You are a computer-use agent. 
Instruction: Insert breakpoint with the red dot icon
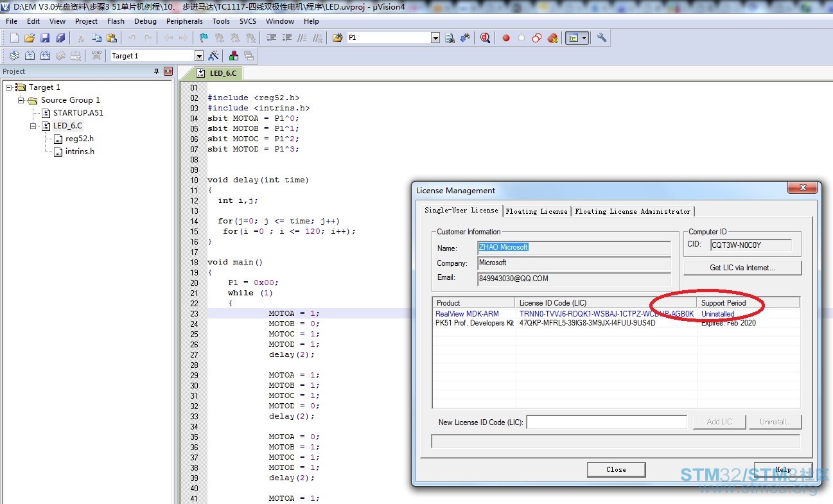click(x=506, y=38)
